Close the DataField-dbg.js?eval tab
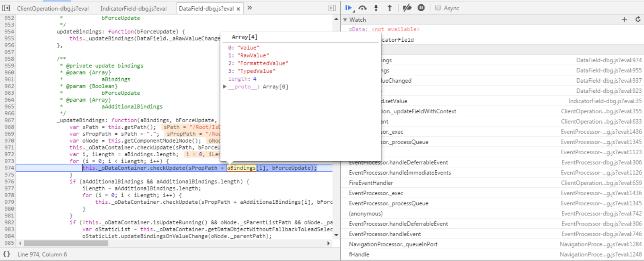 click(238, 9)
